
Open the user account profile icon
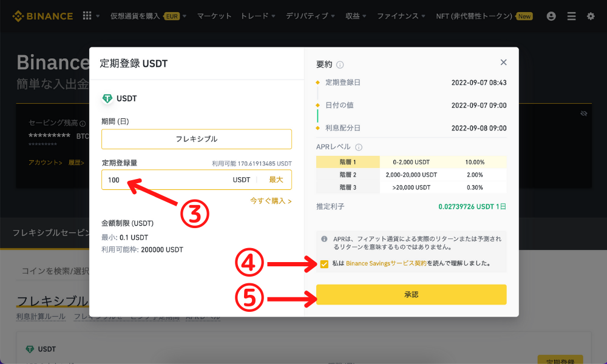(x=551, y=16)
